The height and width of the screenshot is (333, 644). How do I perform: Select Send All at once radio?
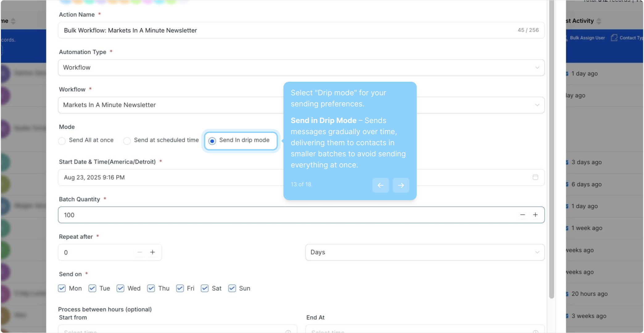click(62, 141)
